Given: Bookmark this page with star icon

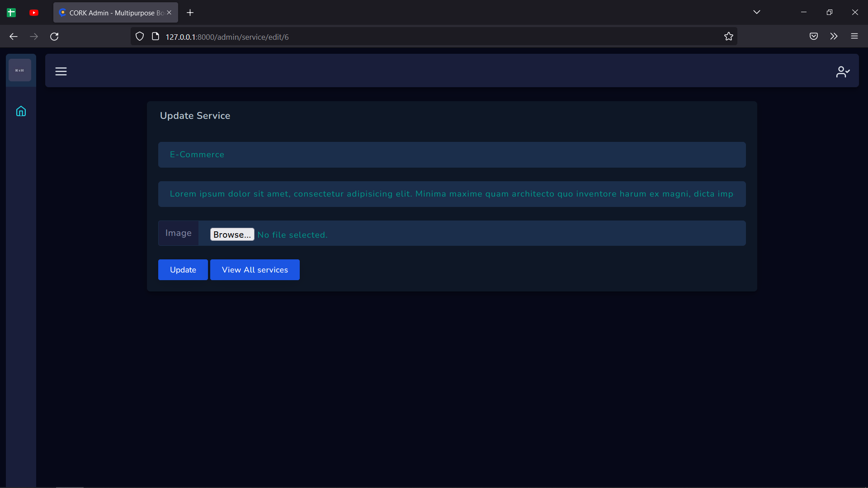Looking at the screenshot, I should tap(728, 37).
